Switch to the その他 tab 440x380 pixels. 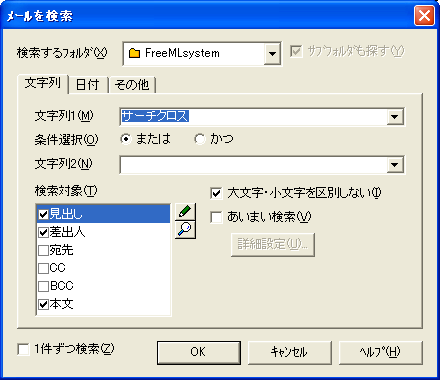click(x=132, y=85)
